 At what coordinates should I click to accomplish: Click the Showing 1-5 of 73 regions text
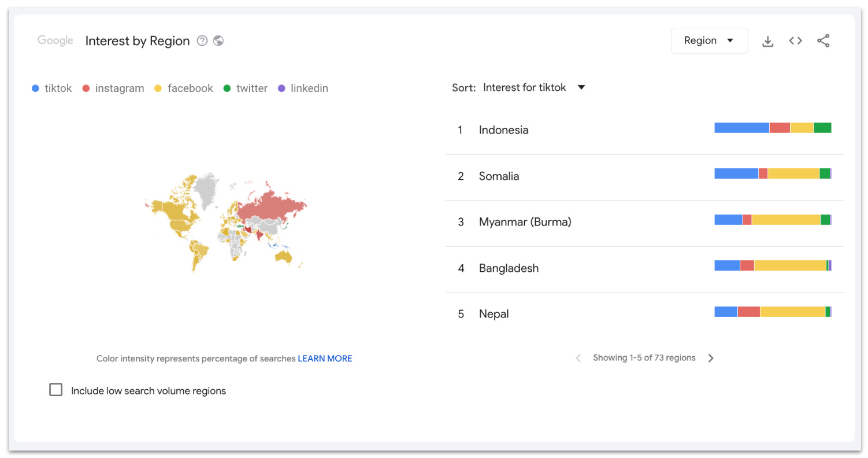(644, 358)
